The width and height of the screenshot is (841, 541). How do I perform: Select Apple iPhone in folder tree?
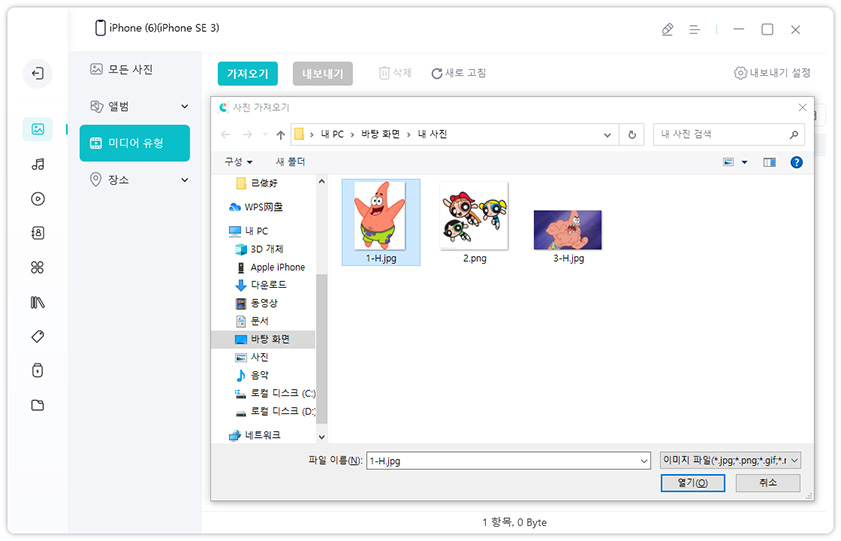pos(270,267)
